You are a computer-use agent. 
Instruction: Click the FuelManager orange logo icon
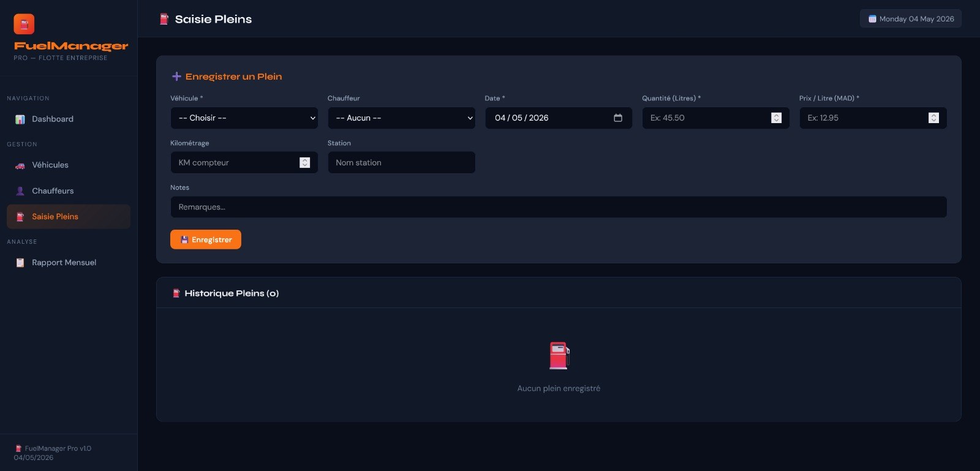pos(24,24)
